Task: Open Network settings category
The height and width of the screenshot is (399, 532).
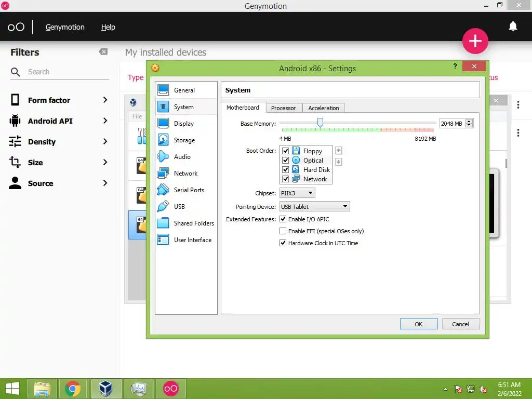Action: [x=186, y=173]
